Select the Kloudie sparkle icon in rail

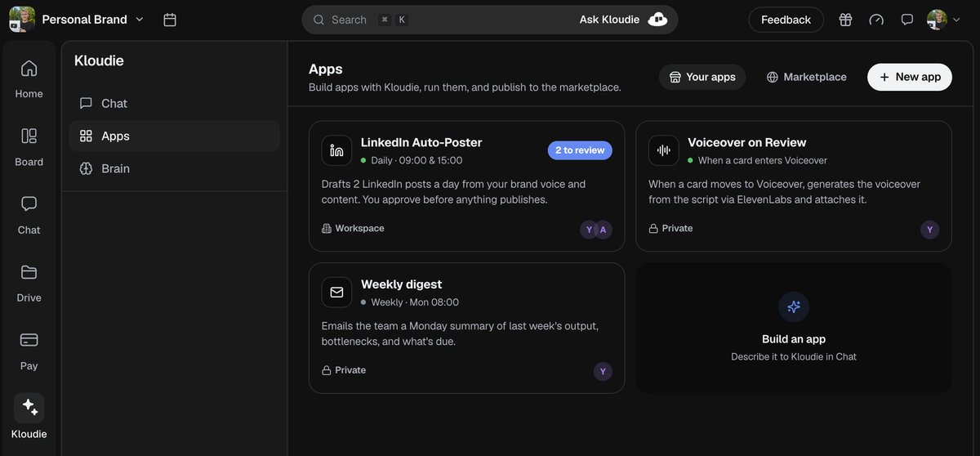tap(29, 407)
